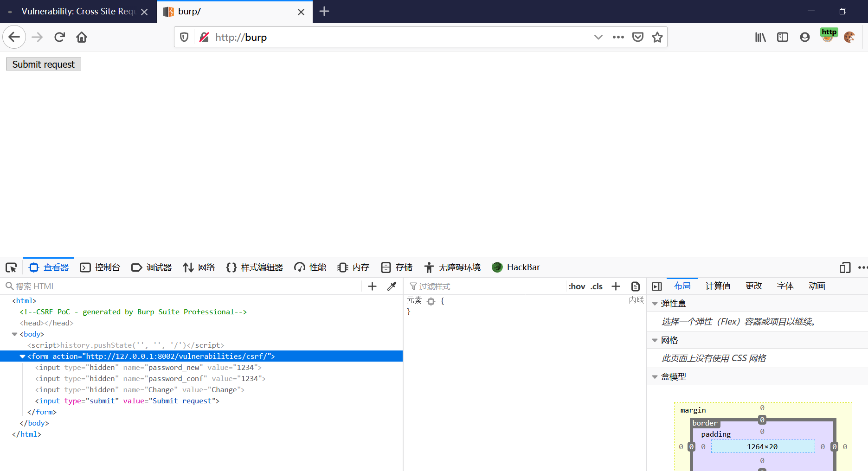Select the 布局 layout tab
The image size is (868, 471).
pos(682,286)
